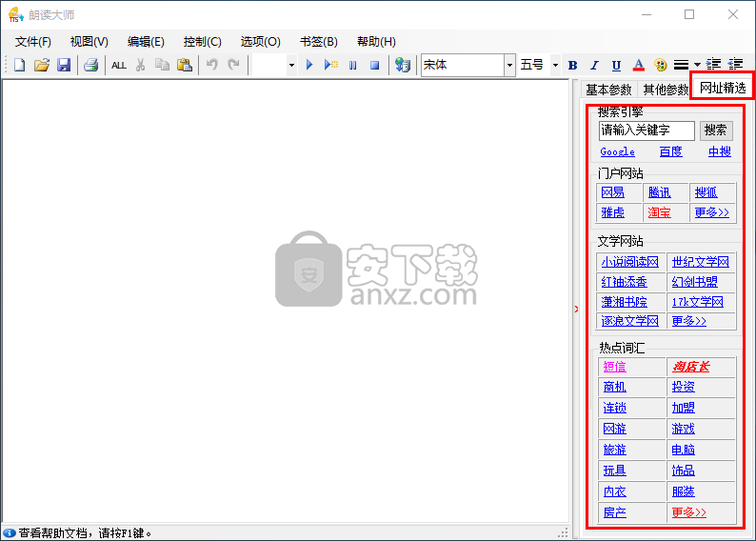
Task: Open the 编辑(E) menu
Action: tap(146, 42)
